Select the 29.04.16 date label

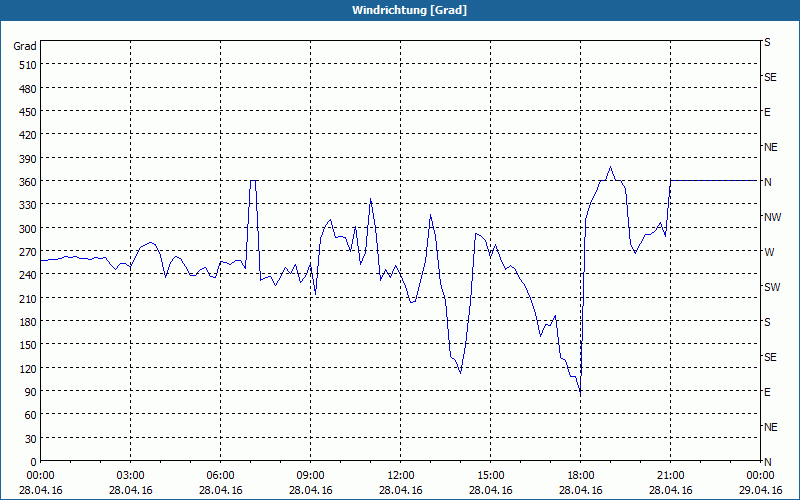pos(760,490)
